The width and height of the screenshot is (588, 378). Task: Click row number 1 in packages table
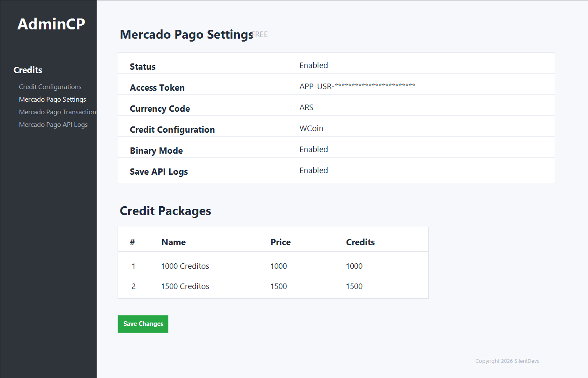pyautogui.click(x=134, y=266)
